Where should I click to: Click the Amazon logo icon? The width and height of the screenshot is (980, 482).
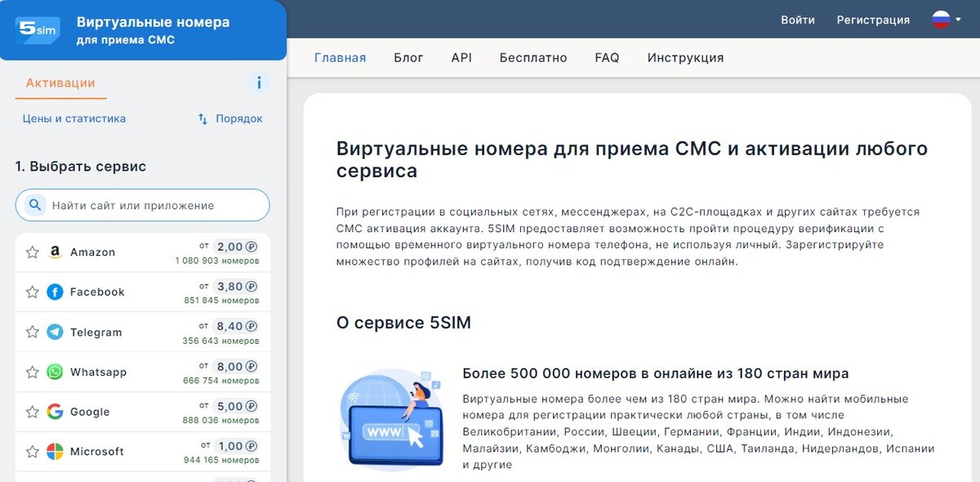pos(55,252)
